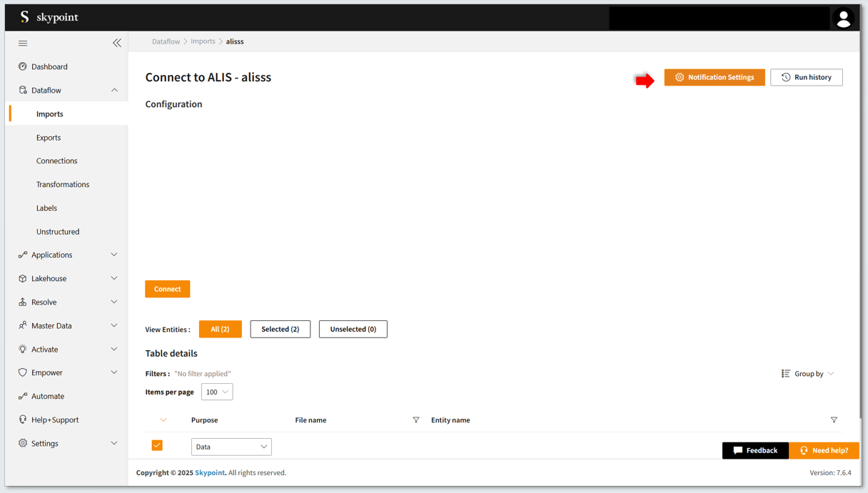Click the Entity name filter icon
Image resolution: width=868 pixels, height=493 pixels.
point(834,420)
